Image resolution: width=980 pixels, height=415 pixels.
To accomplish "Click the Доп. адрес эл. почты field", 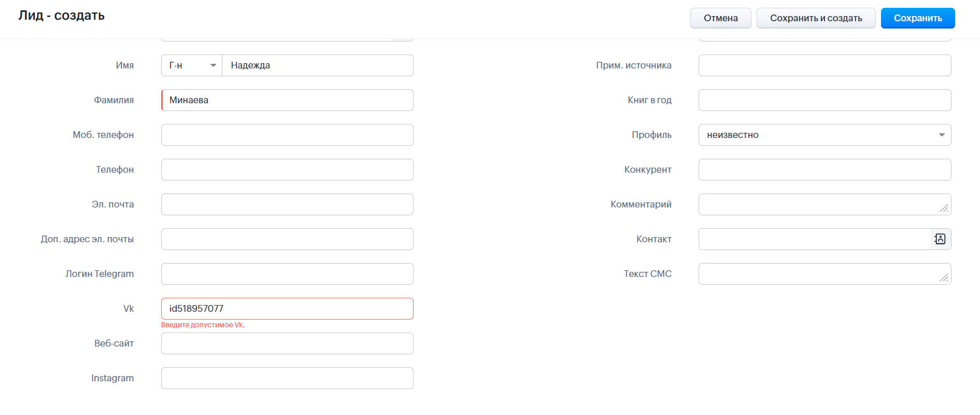I will [287, 239].
